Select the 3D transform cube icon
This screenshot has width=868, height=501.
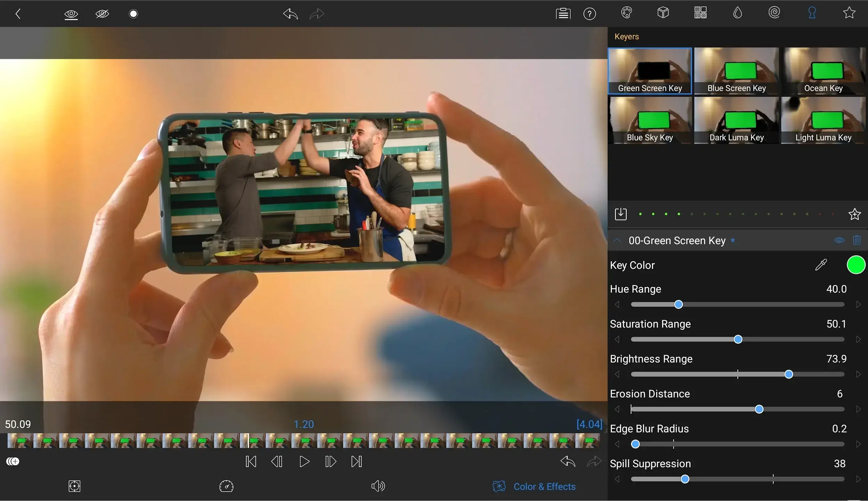[663, 13]
